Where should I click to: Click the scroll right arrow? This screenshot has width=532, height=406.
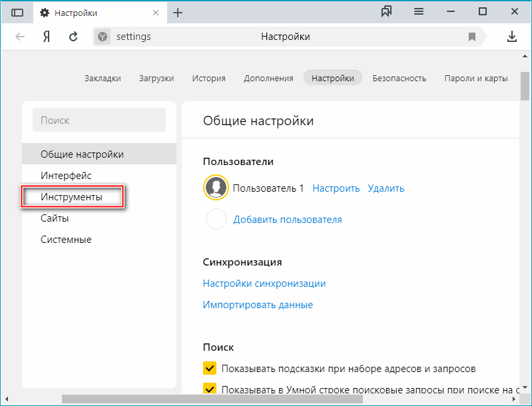pos(514,399)
